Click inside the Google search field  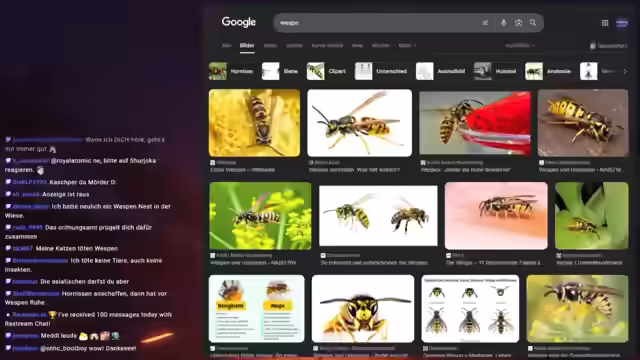[378, 23]
